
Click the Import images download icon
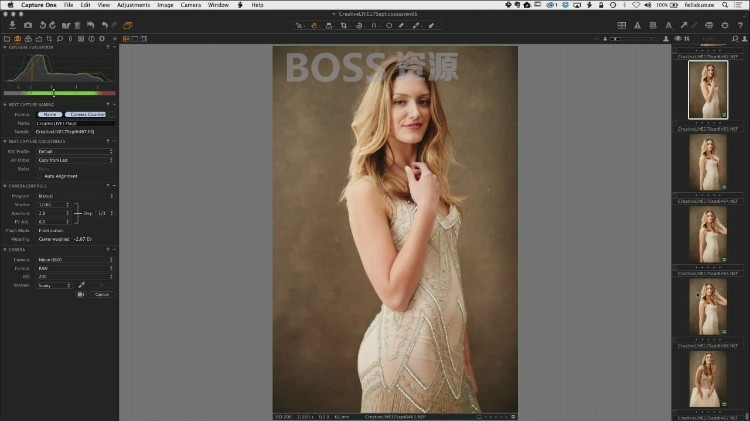pos(12,25)
